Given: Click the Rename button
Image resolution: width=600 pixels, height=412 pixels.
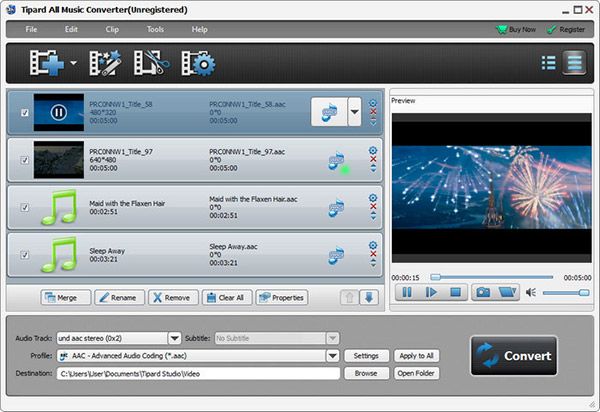Looking at the screenshot, I should (x=120, y=298).
